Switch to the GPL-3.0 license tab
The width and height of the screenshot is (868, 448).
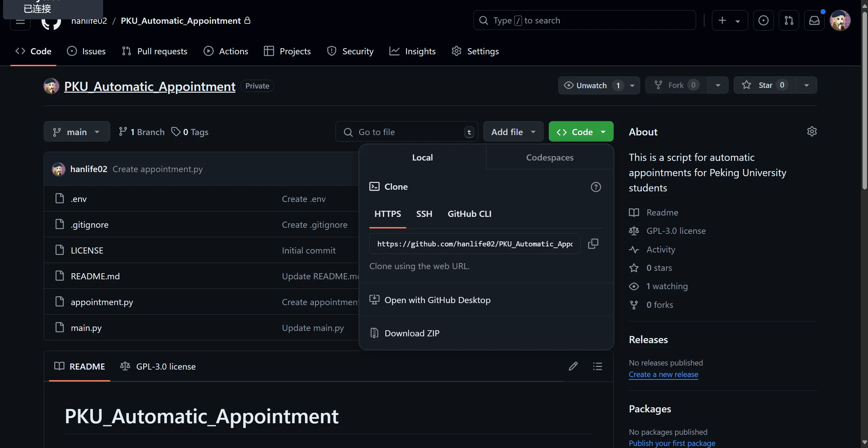click(158, 366)
